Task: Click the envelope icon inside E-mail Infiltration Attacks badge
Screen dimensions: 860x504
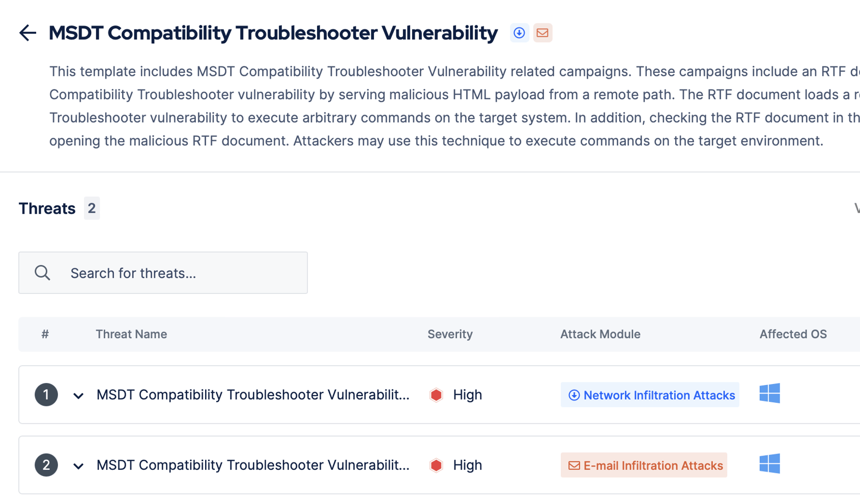Action: pos(574,465)
